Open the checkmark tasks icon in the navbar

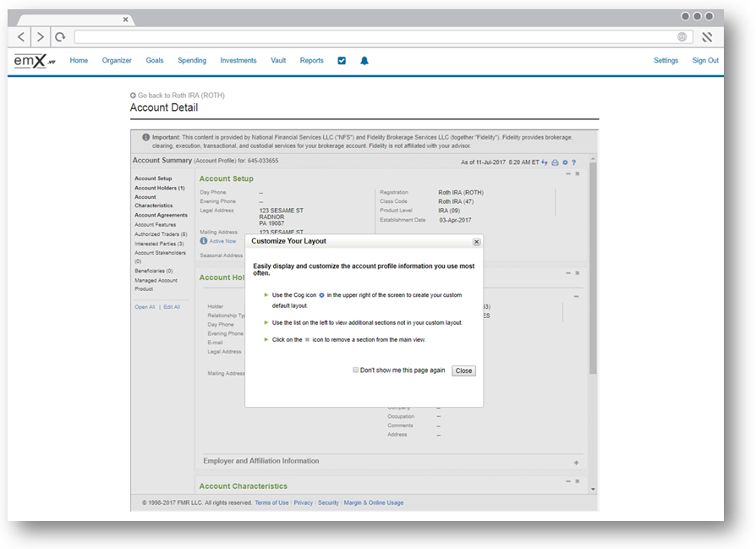342,60
